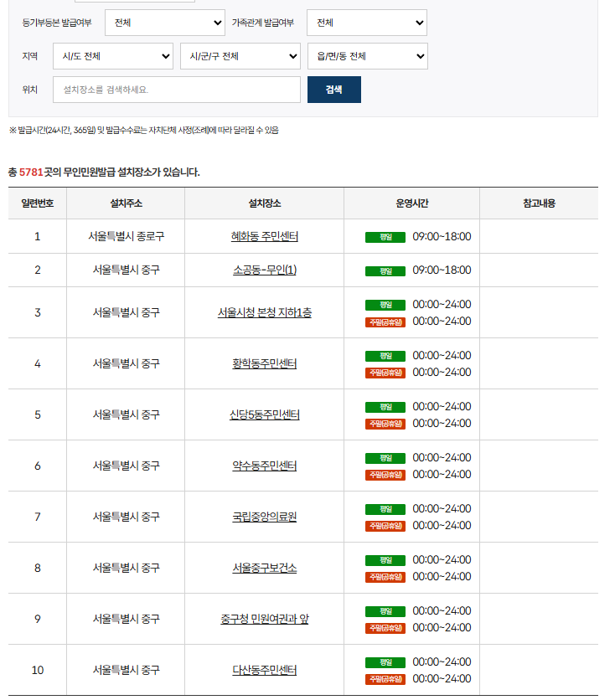Open the 서울중구보건소 link
Screen dimensions: 615x700
tap(264, 568)
